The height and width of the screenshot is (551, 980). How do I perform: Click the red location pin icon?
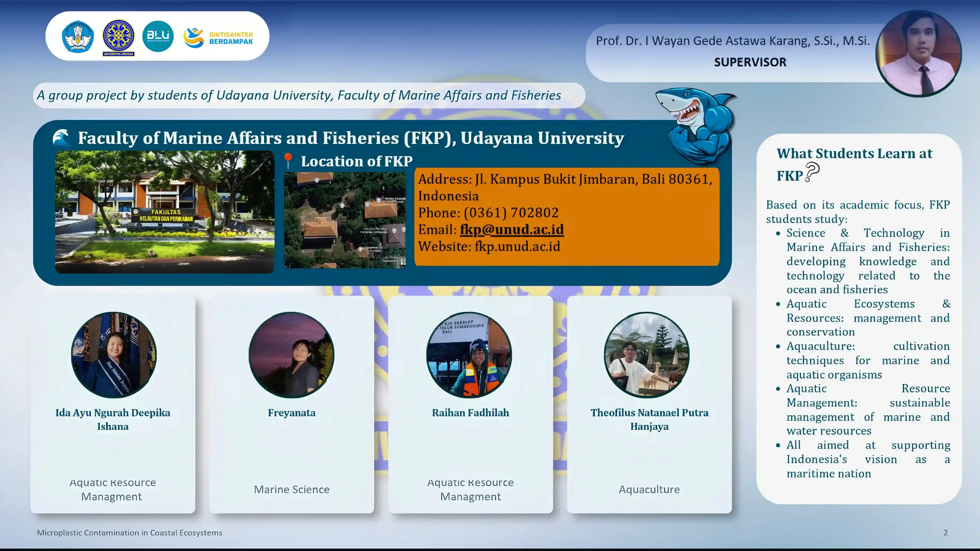tap(288, 161)
